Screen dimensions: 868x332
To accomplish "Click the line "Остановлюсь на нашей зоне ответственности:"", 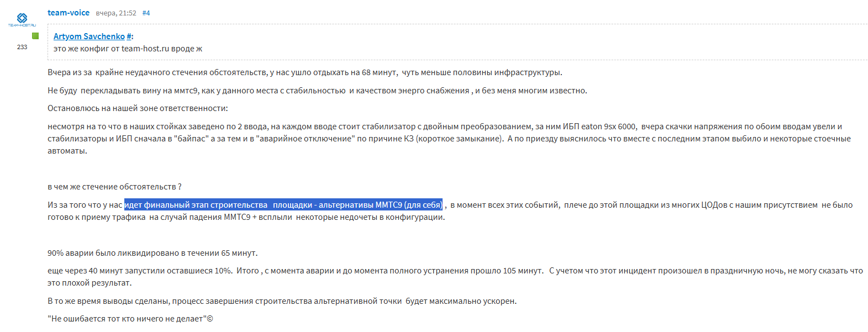I will (138, 108).
